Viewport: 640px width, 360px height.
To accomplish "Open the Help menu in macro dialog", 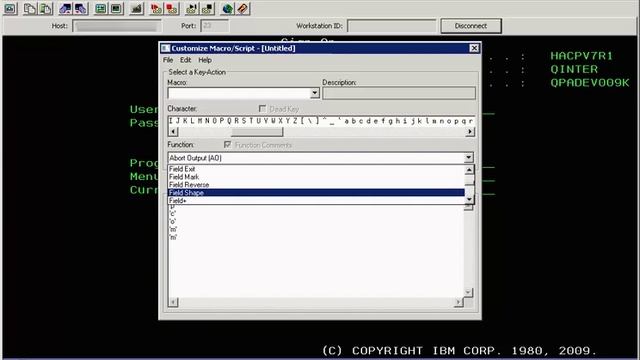I will (x=205, y=60).
